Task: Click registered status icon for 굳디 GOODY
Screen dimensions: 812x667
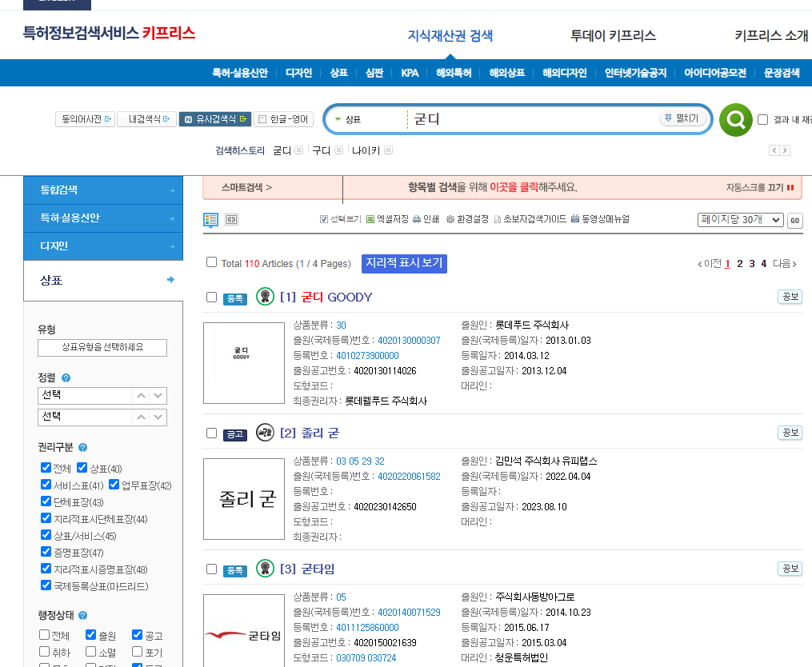Action: pyautogui.click(x=265, y=297)
